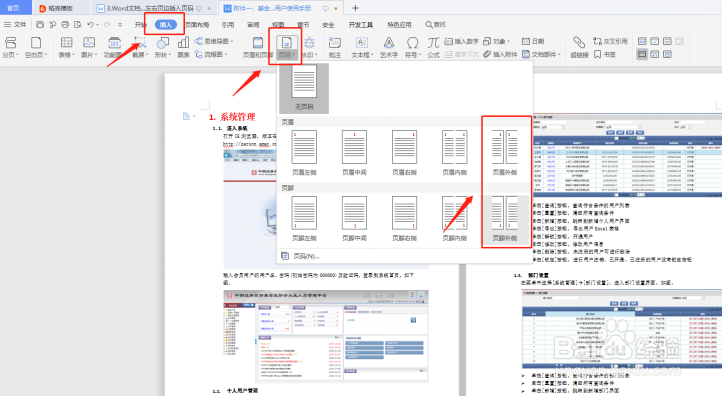The width and height of the screenshot is (722, 396).
Task: Open the 形状 shapes dropdown
Action: pos(163,47)
